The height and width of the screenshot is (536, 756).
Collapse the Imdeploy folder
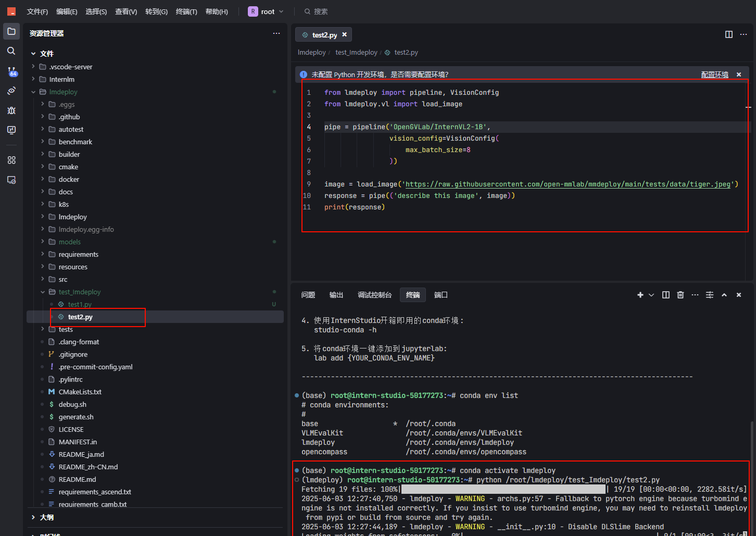tap(33, 92)
